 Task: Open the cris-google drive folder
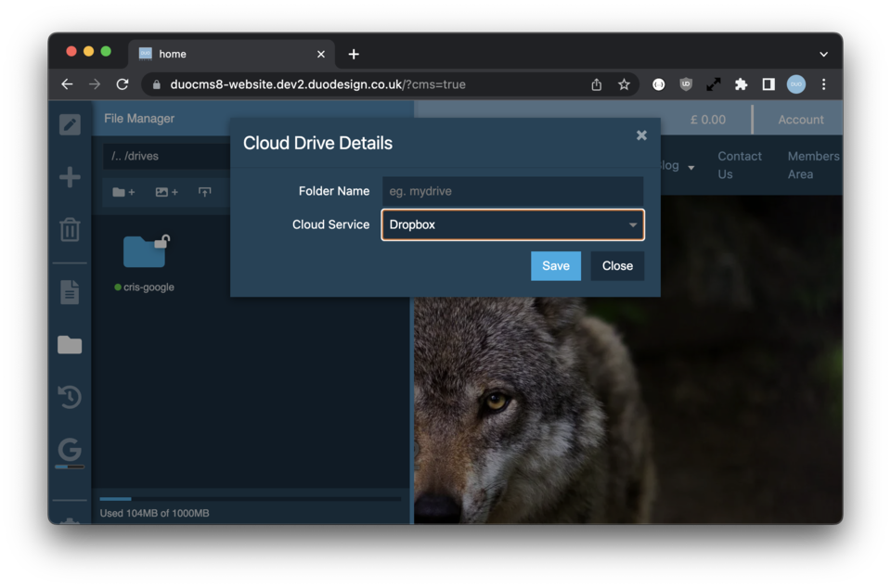[x=145, y=252]
